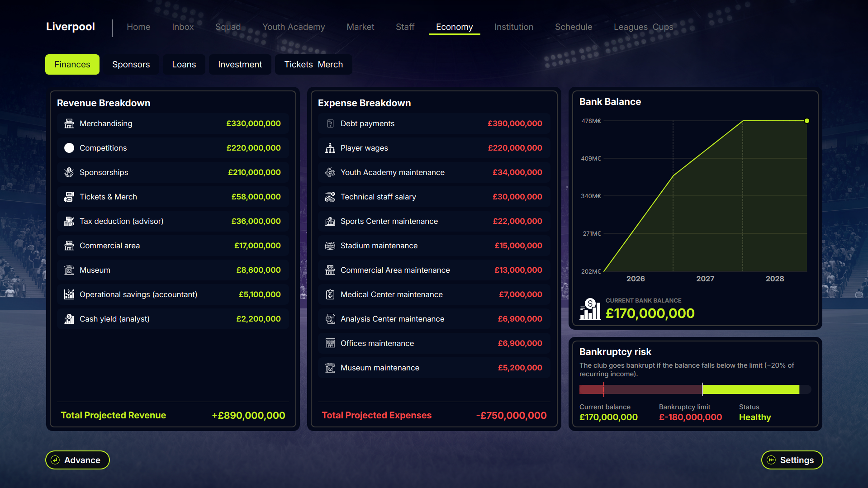This screenshot has width=868, height=488.
Task: Click the Cash yield amount £2,200,000
Action: pos(258,319)
